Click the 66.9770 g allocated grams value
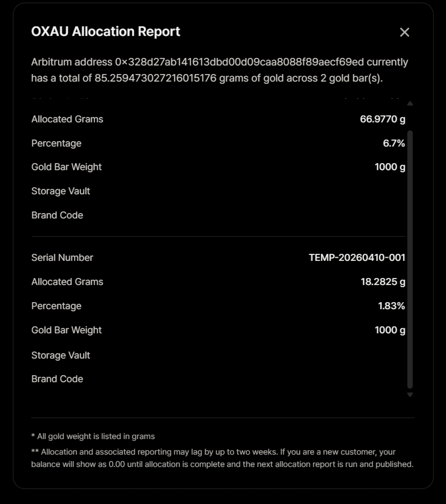 point(382,119)
